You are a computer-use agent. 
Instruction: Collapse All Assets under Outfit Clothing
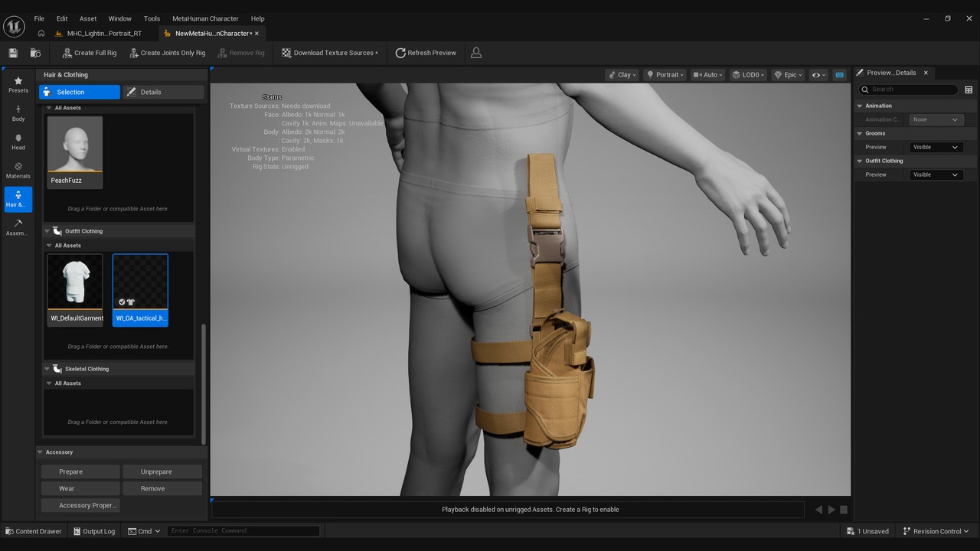(x=48, y=246)
